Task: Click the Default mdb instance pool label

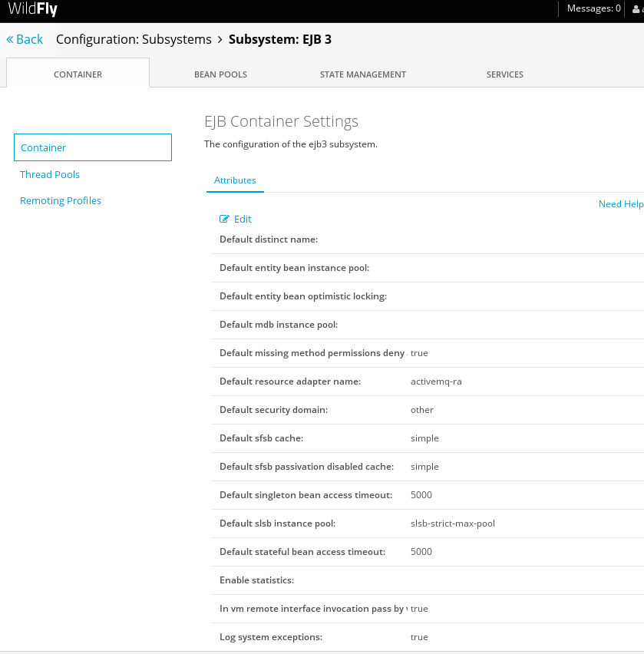Action: [x=279, y=325]
